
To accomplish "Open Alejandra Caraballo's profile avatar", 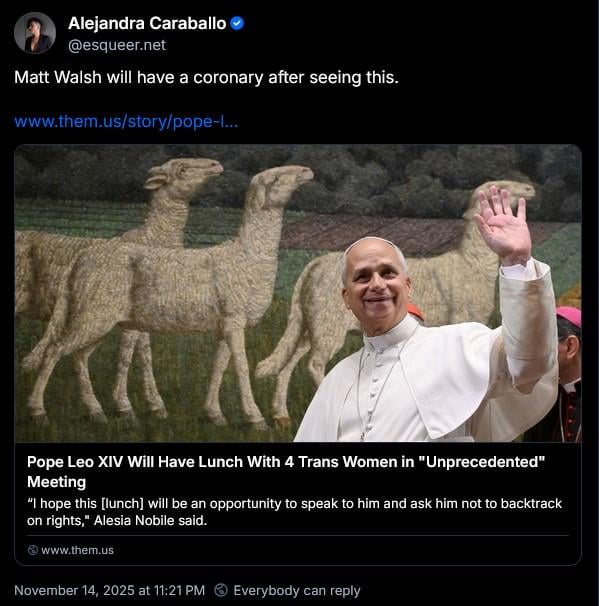I will (x=35, y=33).
